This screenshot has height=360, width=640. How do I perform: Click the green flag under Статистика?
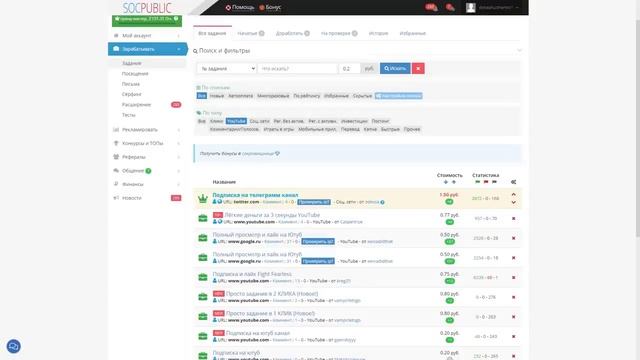478,182
